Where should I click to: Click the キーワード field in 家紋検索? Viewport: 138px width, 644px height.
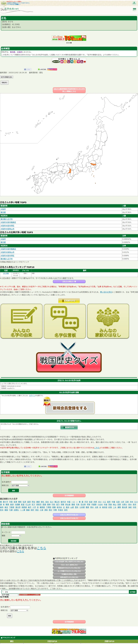[18, 532]
